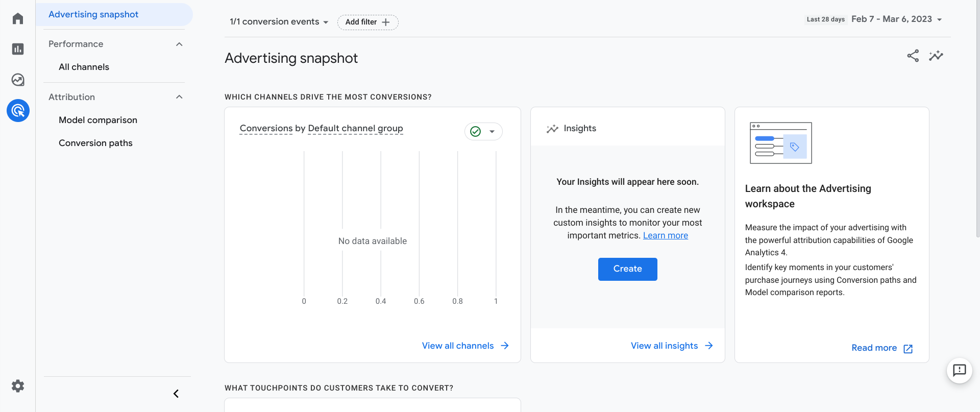
Task: Open the Explore icon in sidebar
Action: (18, 80)
